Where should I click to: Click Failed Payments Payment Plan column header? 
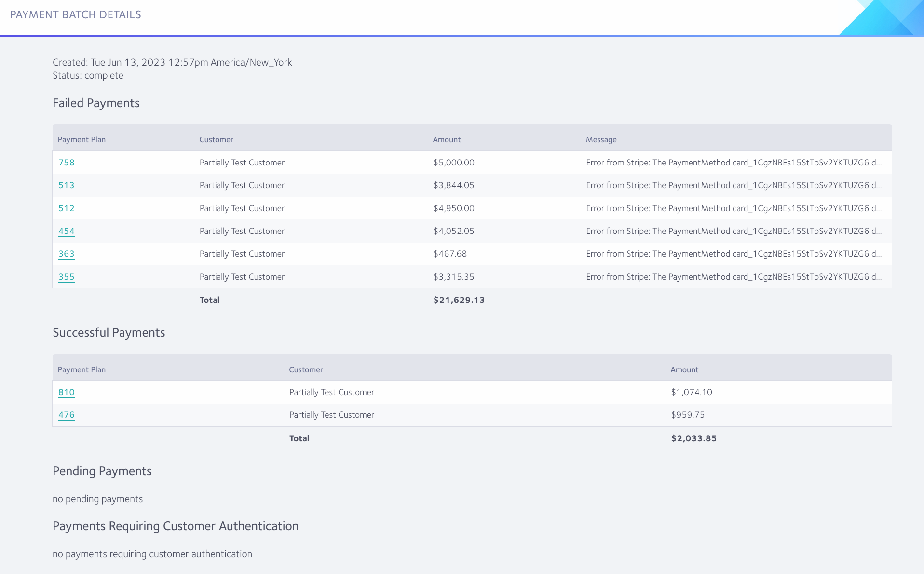(x=82, y=139)
